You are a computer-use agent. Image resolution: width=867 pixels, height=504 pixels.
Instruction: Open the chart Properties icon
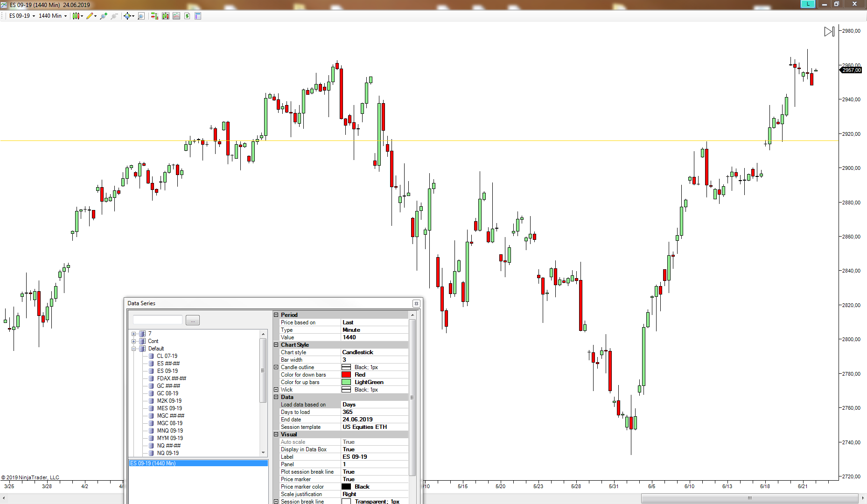click(x=198, y=16)
